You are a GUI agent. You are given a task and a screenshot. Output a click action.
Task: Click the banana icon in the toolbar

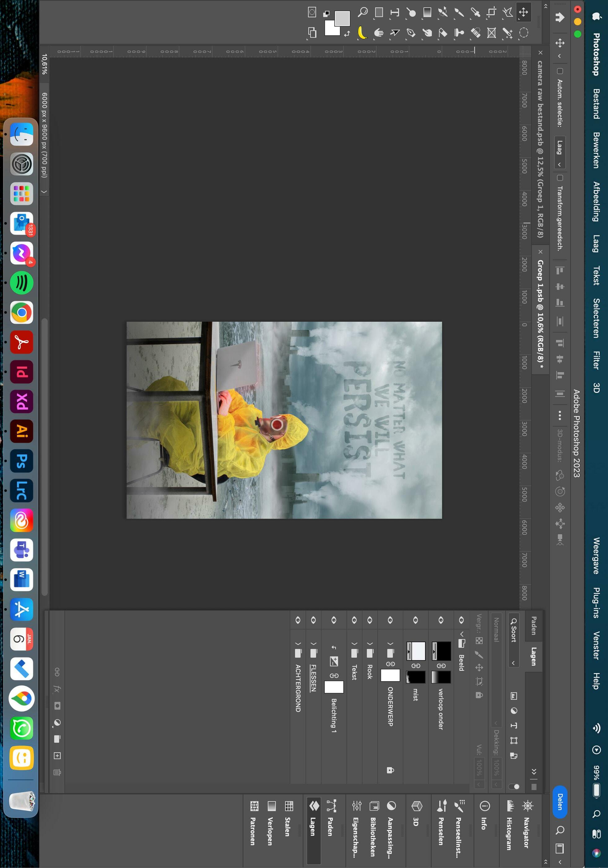click(x=363, y=33)
